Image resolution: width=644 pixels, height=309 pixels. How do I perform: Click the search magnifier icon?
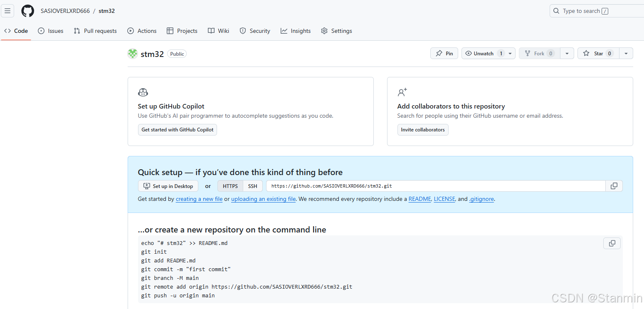tap(556, 11)
